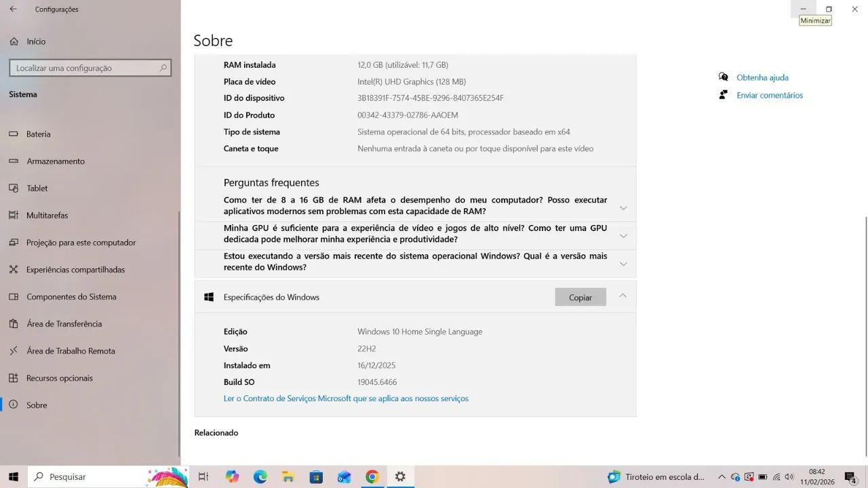The height and width of the screenshot is (488, 868).
Task: Launch Microsoft Edge from the taskbar
Action: [x=260, y=476]
